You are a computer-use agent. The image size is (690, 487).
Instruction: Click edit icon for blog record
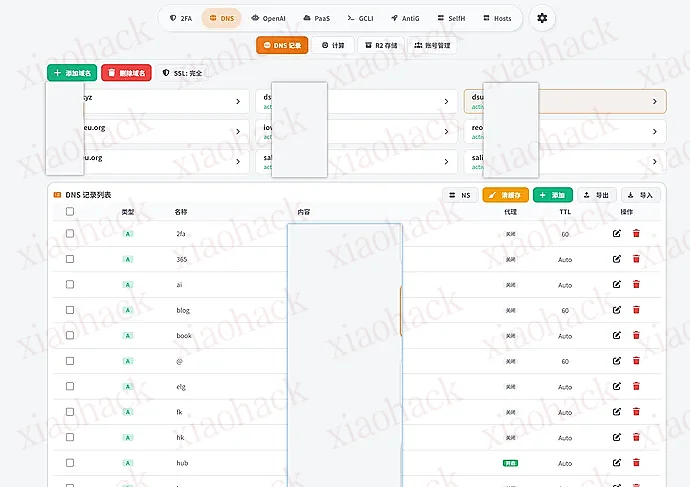(x=617, y=310)
